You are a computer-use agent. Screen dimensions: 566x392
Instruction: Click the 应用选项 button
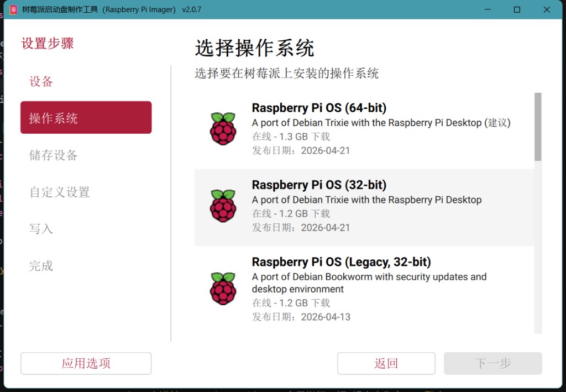coord(86,363)
